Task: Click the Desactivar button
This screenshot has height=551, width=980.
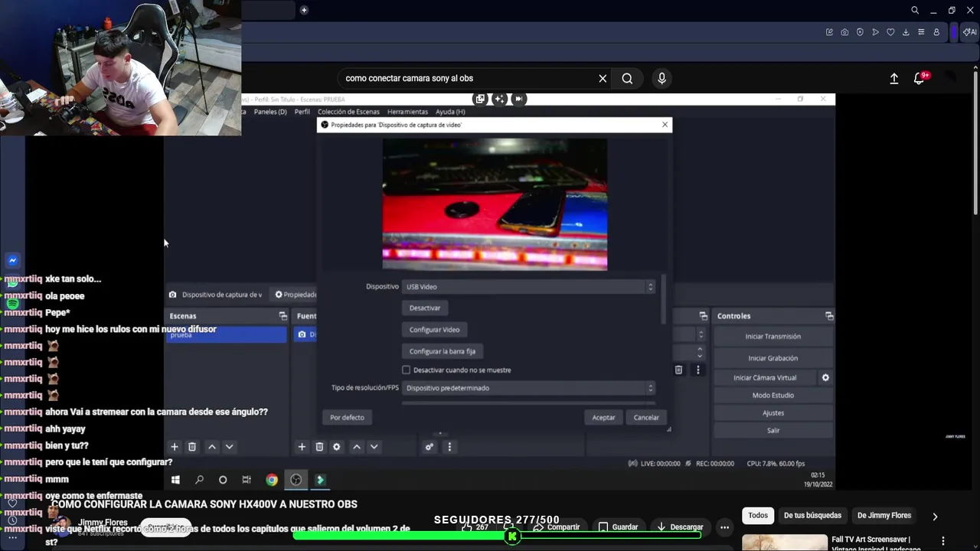Action: (425, 308)
